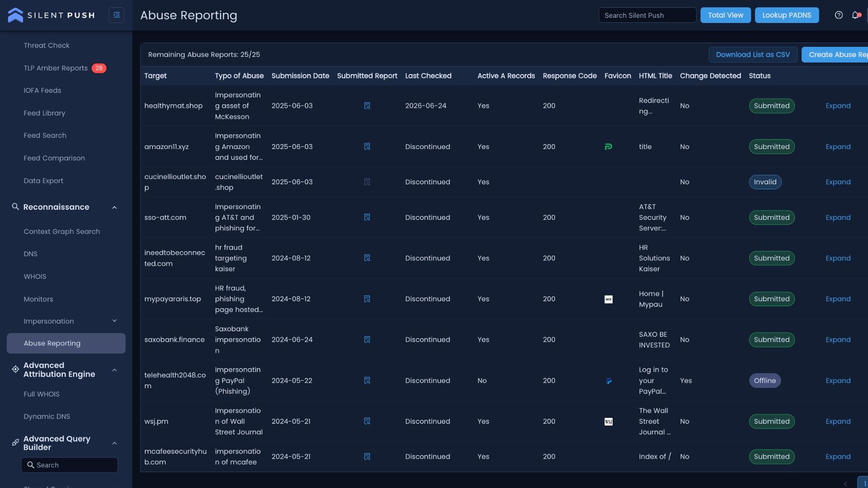
Task: Click the Lookup PADNS button
Action: point(787,15)
